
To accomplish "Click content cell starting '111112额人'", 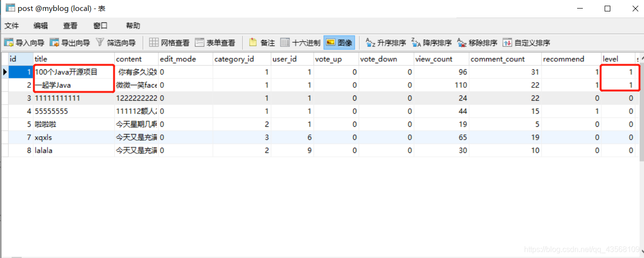I will click(136, 111).
